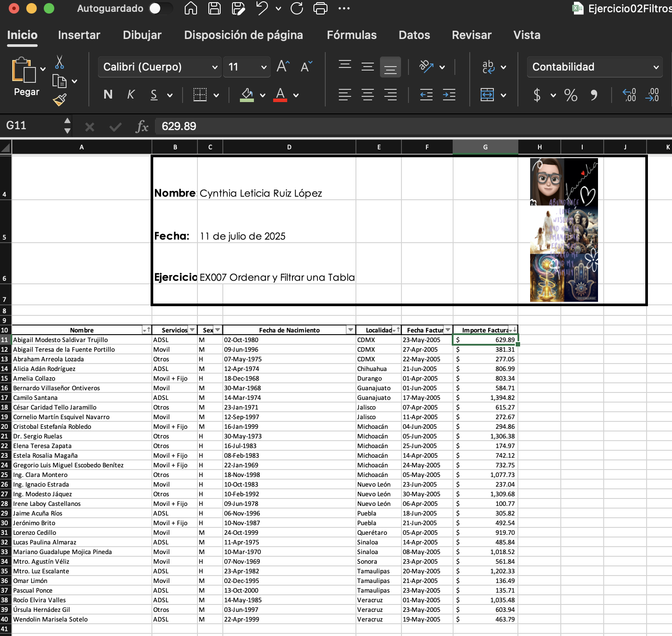The image size is (672, 636).
Task: Click the Increase Indent icon
Action: (x=449, y=95)
